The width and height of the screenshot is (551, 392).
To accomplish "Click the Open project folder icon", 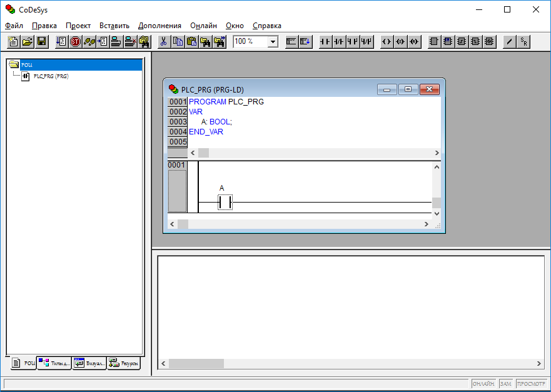I will [x=28, y=42].
